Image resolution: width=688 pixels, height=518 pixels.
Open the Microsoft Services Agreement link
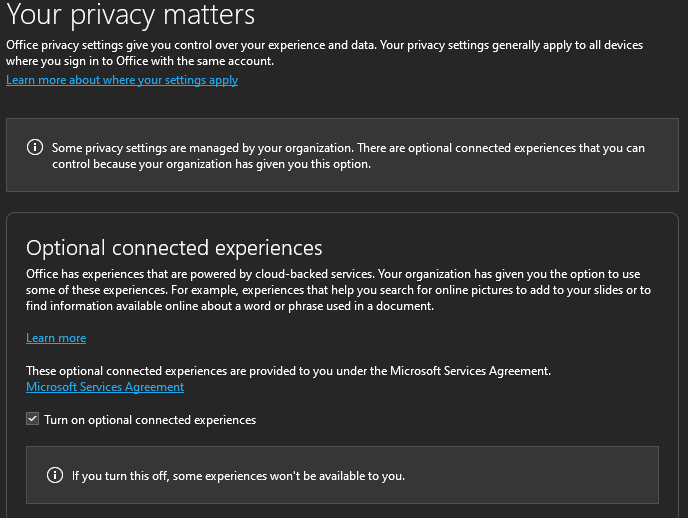click(105, 387)
